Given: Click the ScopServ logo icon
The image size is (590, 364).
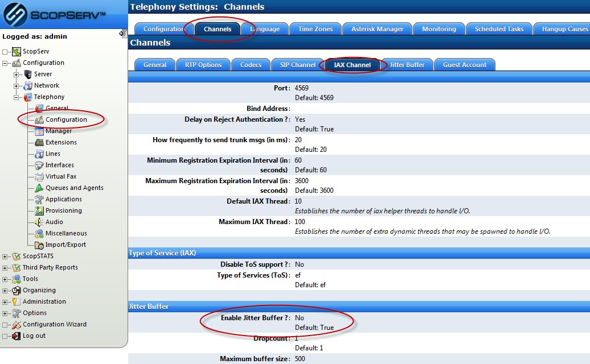Looking at the screenshot, I should click(15, 14).
